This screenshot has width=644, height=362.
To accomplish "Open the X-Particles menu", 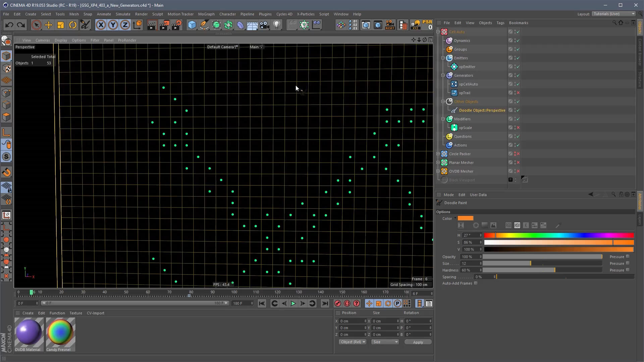I will [305, 14].
